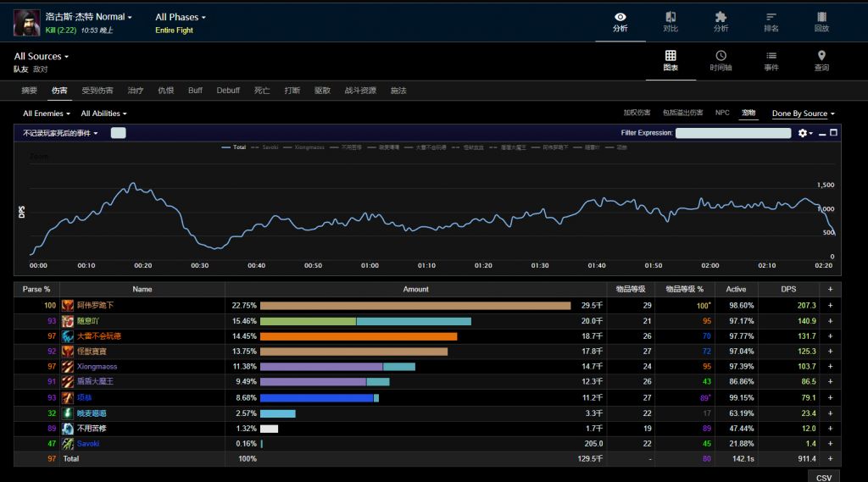The width and height of the screenshot is (868, 482).
Task: Switch to the 受到伤害 damage taken tab
Action: click(x=97, y=91)
